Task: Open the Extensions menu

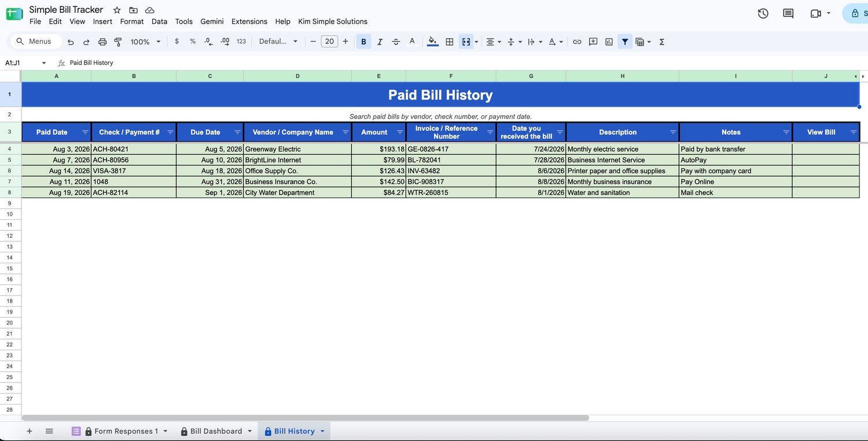Action: pos(249,21)
